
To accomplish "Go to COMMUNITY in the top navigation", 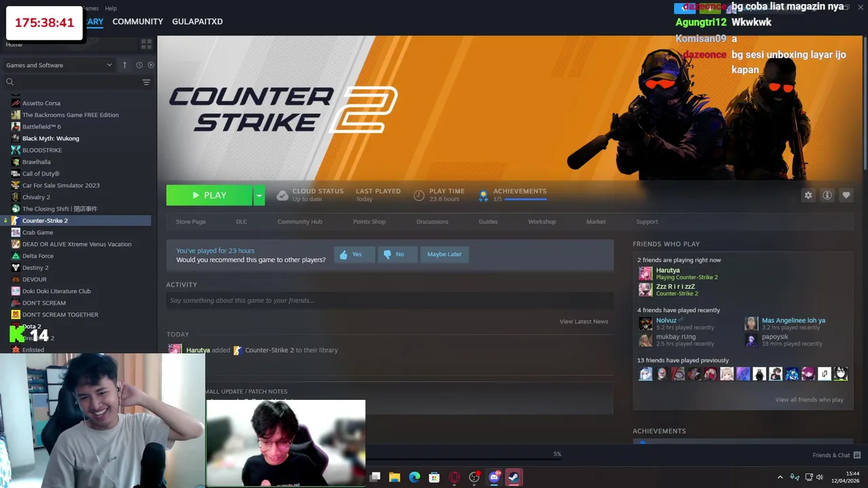I will [138, 22].
